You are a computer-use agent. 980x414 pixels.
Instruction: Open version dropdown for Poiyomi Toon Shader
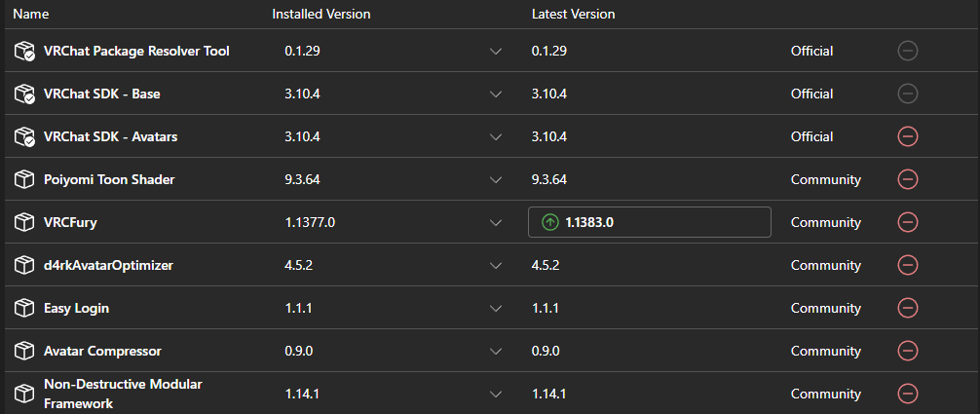coord(496,180)
